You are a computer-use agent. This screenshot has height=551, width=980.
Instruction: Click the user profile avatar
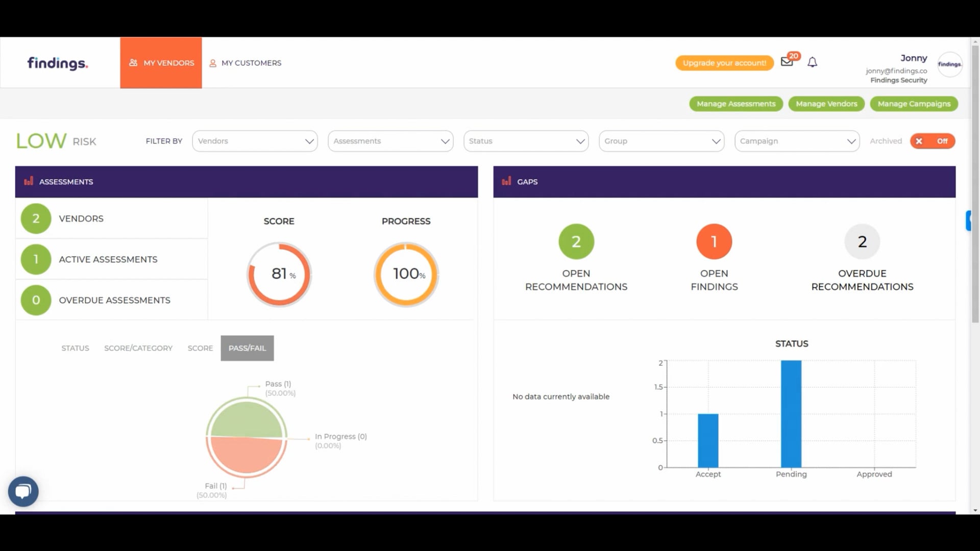coord(949,64)
